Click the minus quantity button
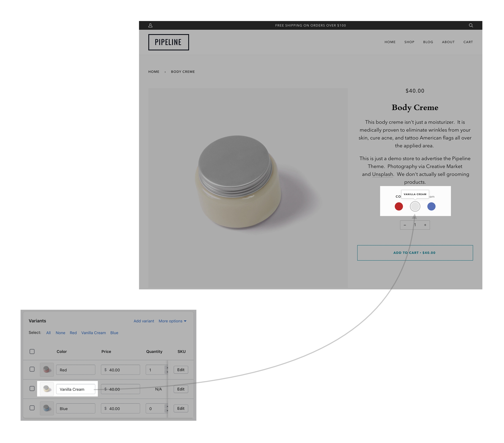Image resolution: width=504 pixels, height=443 pixels. pyautogui.click(x=405, y=225)
